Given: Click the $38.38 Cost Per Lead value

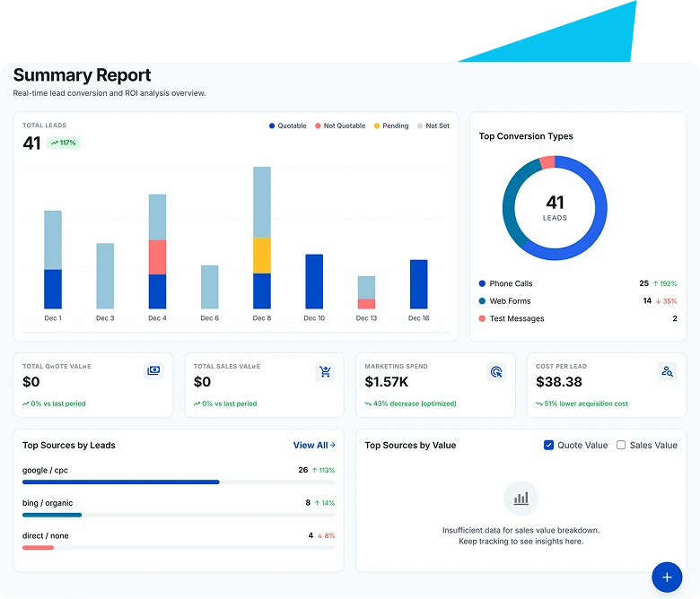Looking at the screenshot, I should click(x=558, y=382).
